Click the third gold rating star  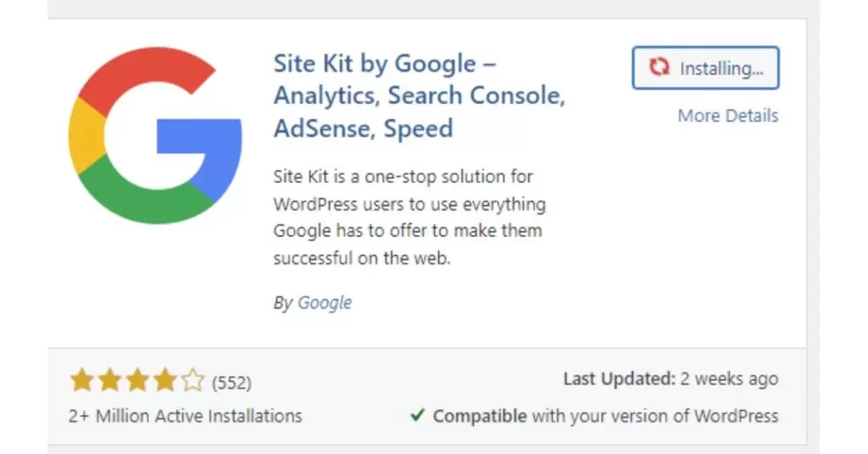(x=137, y=380)
